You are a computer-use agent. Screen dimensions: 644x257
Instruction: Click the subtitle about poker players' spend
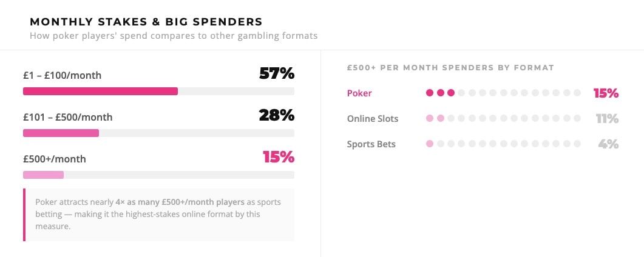[174, 36]
